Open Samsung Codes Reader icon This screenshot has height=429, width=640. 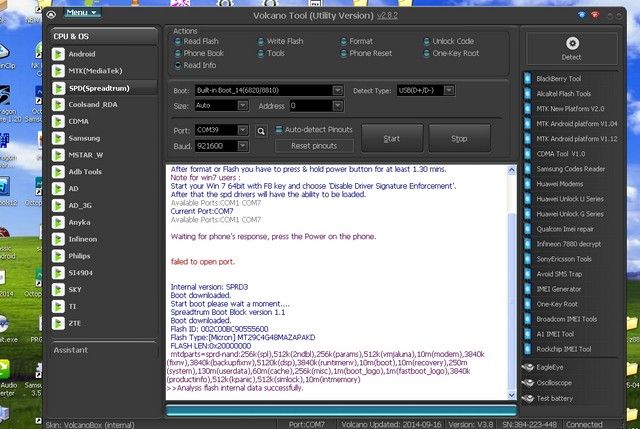tap(528, 169)
